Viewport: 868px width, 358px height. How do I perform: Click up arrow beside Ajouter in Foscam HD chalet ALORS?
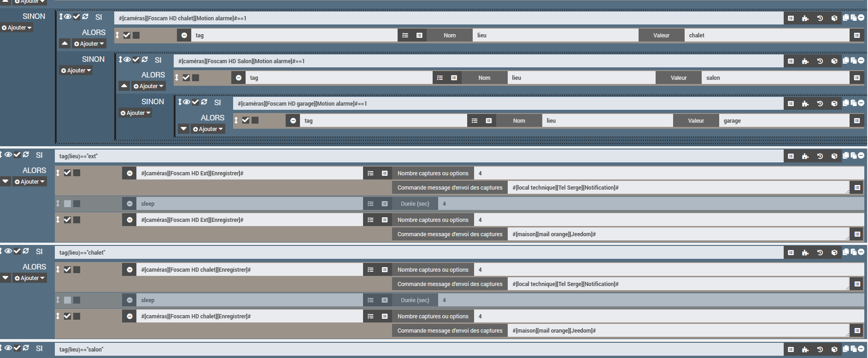pos(65,44)
